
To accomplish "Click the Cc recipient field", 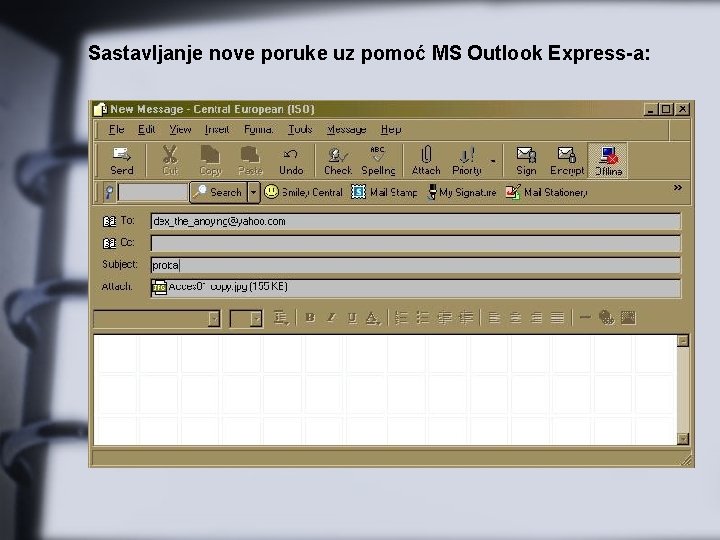I will [415, 243].
